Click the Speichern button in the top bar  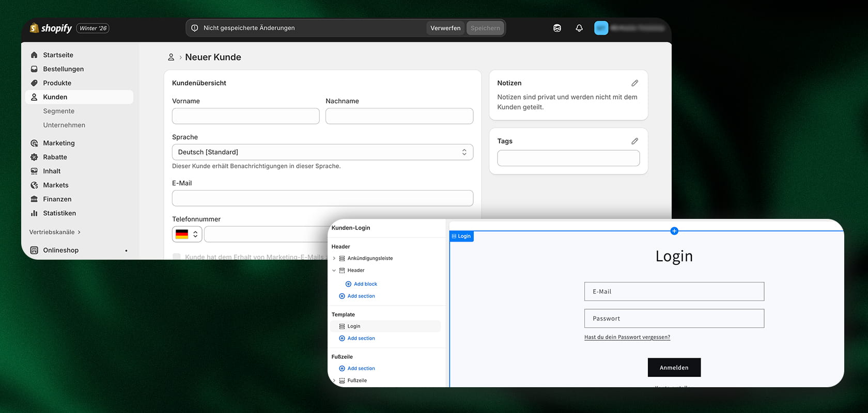[485, 28]
